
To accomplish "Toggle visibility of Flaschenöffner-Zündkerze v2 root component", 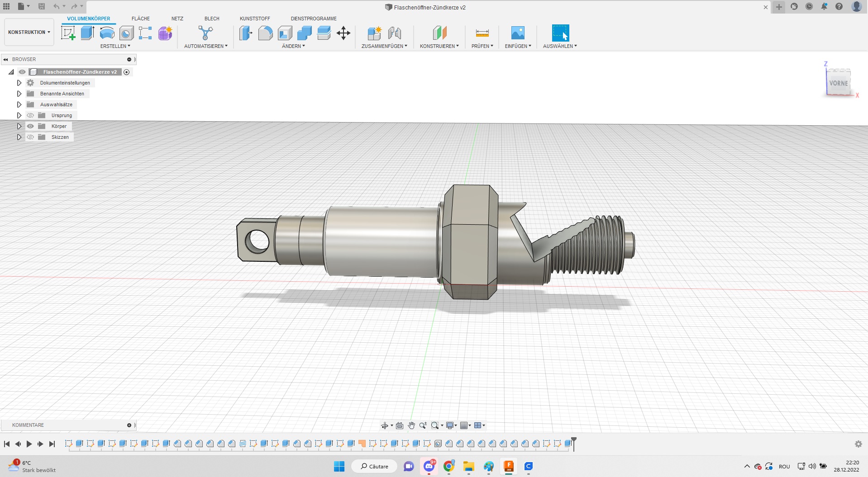I will point(22,72).
